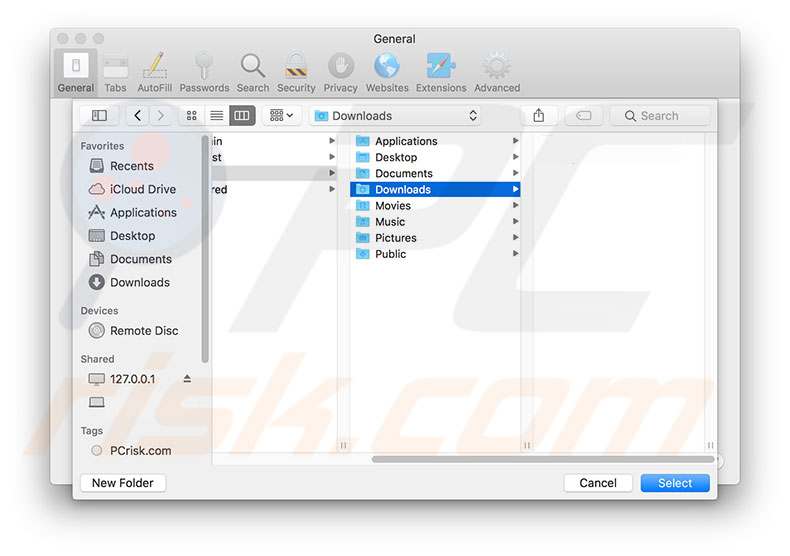790x556 pixels.
Task: Eject the 127.0.0.1 shared computer
Action: click(x=187, y=379)
